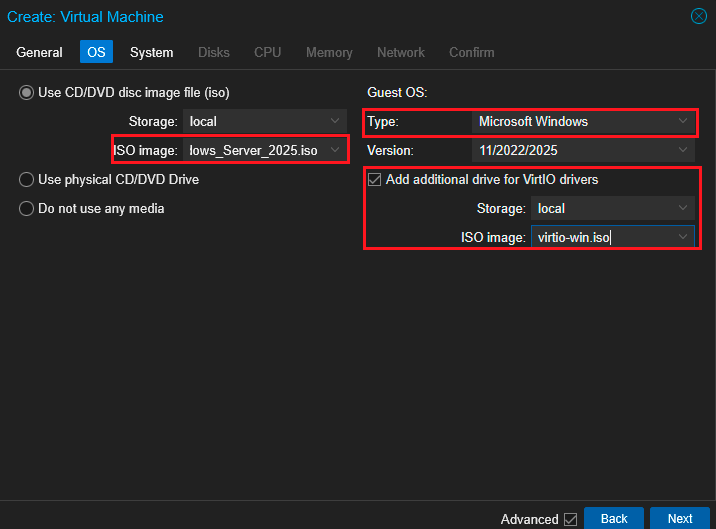
Task: Switch to the System tab
Action: coord(151,52)
